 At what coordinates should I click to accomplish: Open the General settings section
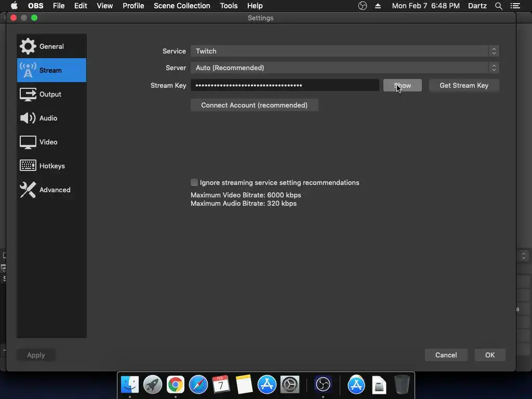pos(51,46)
